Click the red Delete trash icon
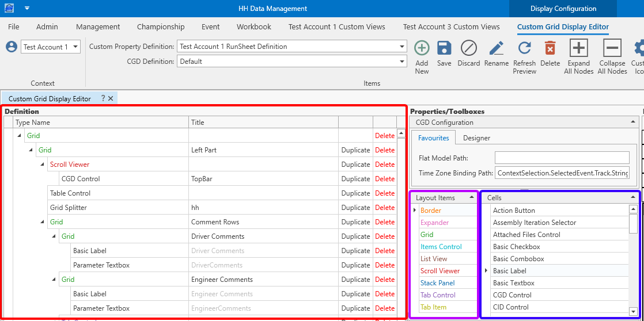This screenshot has height=321, width=644. click(x=550, y=48)
